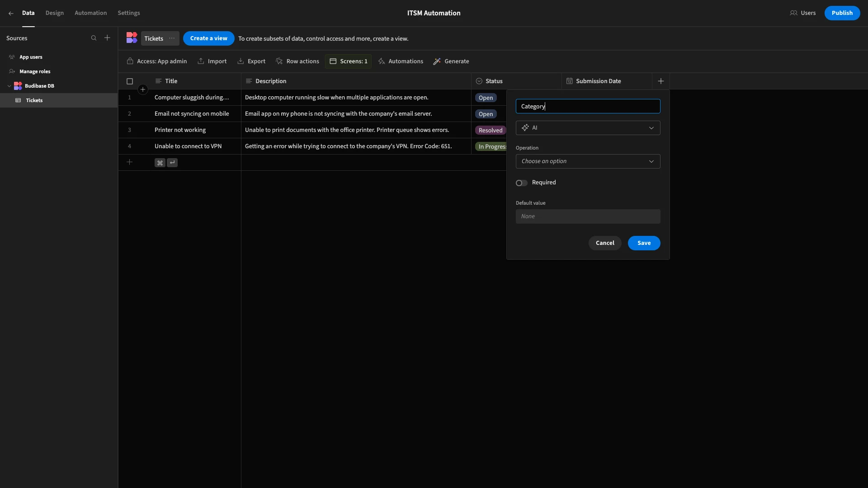This screenshot has height=488, width=868.
Task: Click the App users icon in sidebar
Action: point(12,57)
